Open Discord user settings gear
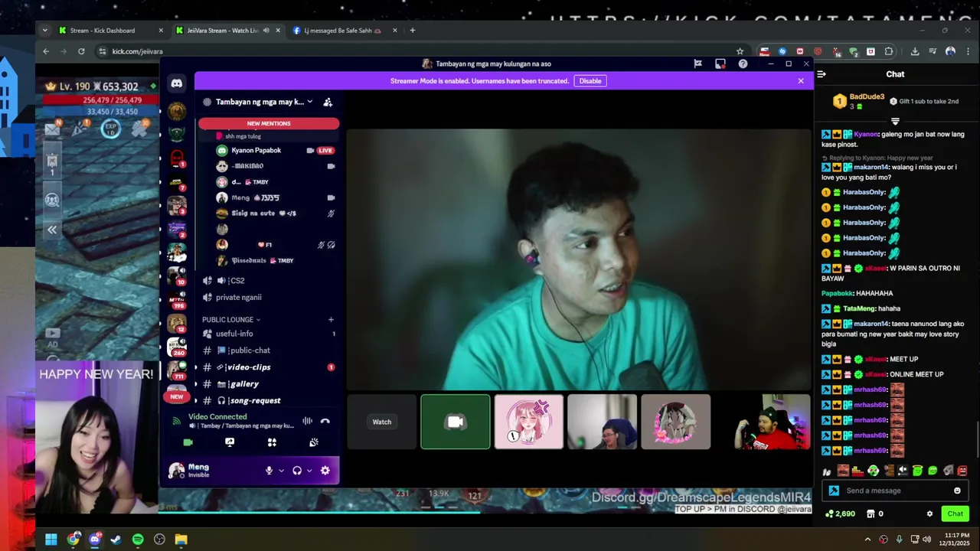The height and width of the screenshot is (551, 980). click(x=325, y=471)
